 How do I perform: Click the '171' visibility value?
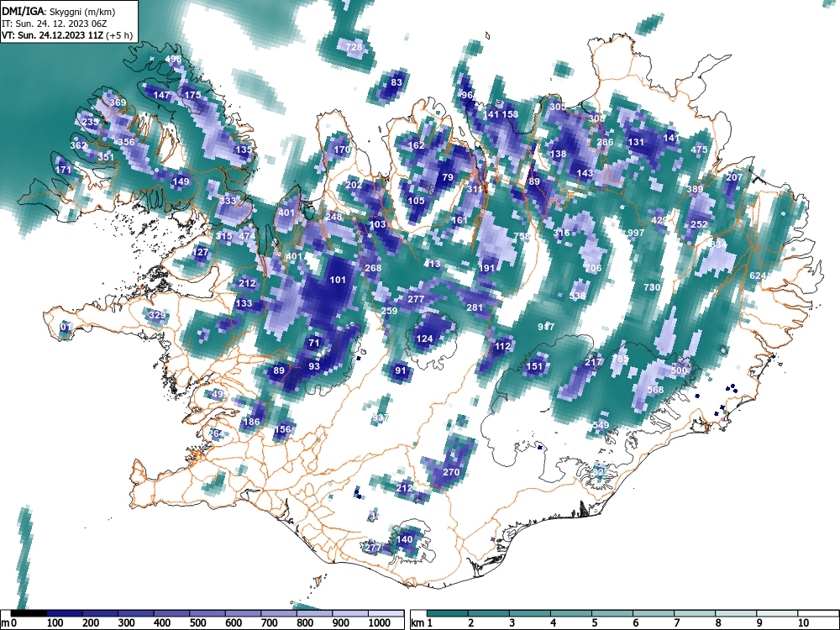point(63,170)
